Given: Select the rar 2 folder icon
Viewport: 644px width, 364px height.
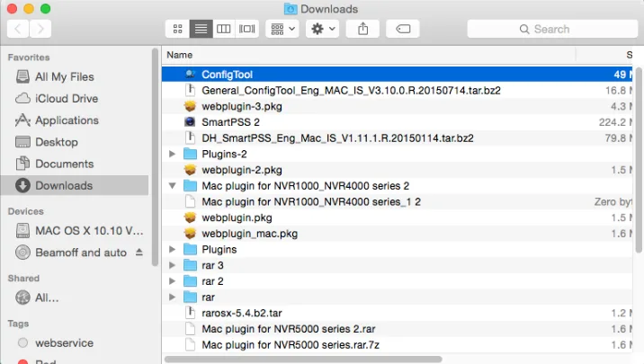Looking at the screenshot, I should 190,281.
